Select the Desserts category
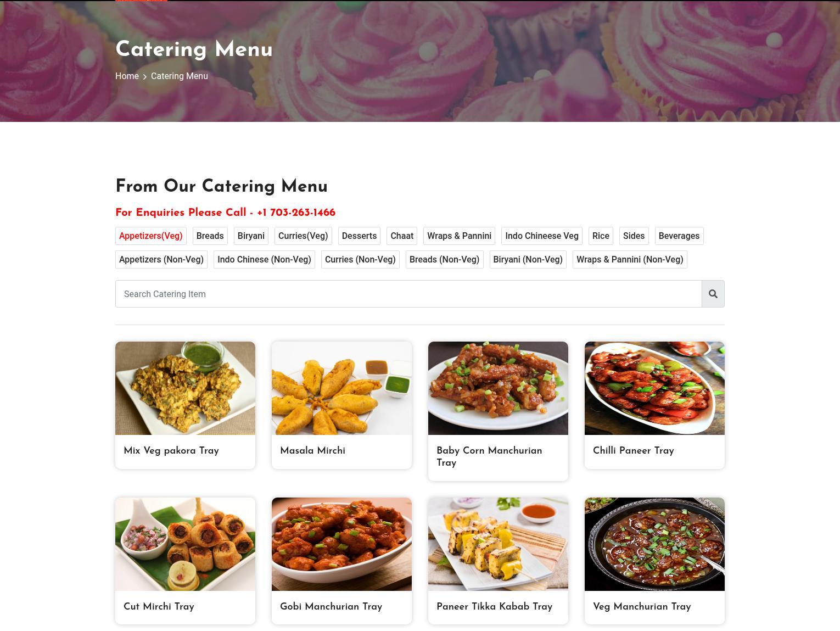 pyautogui.click(x=359, y=236)
